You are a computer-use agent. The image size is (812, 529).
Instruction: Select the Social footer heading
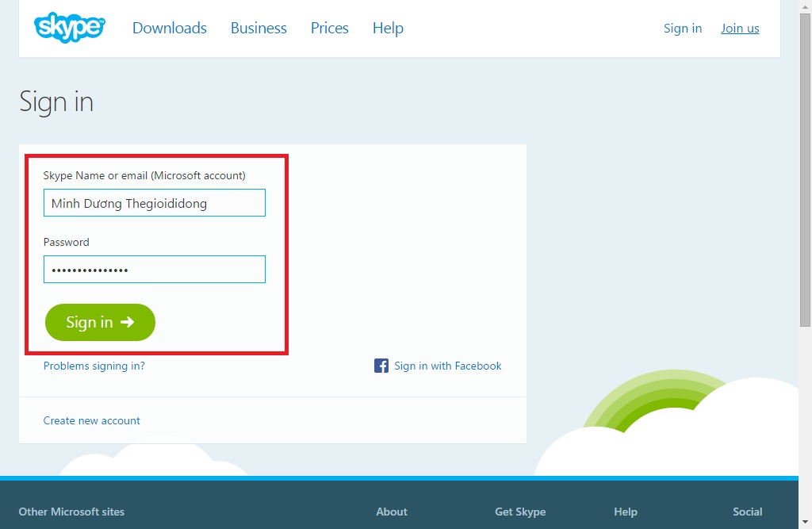click(747, 512)
